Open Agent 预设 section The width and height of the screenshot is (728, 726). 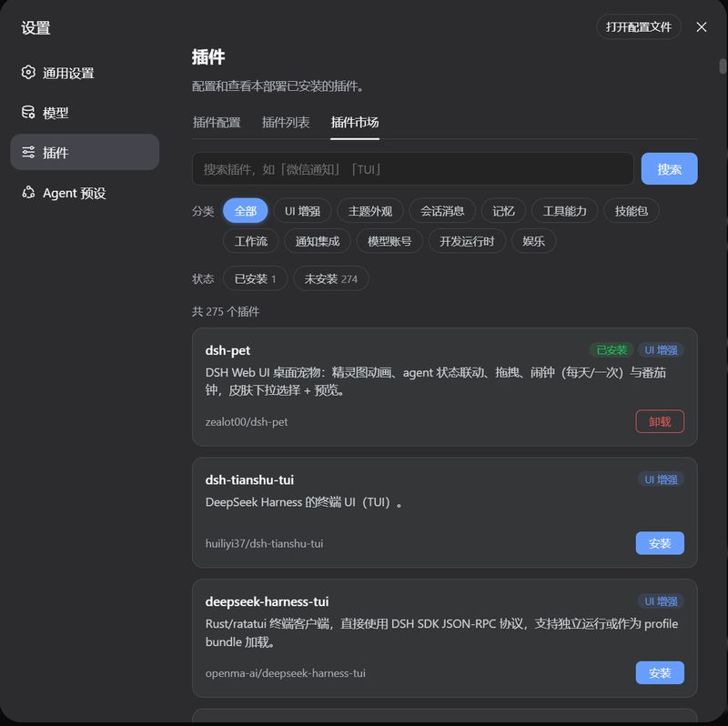click(x=85, y=193)
